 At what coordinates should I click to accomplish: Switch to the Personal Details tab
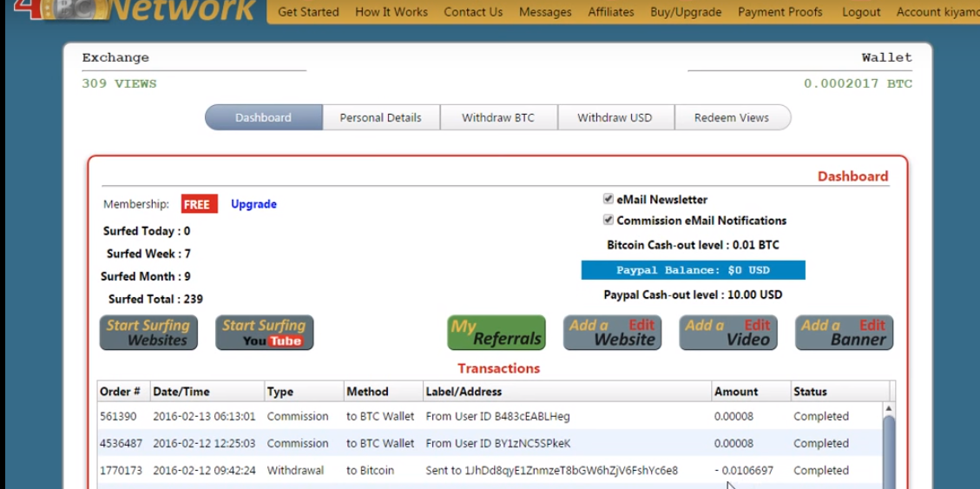380,117
